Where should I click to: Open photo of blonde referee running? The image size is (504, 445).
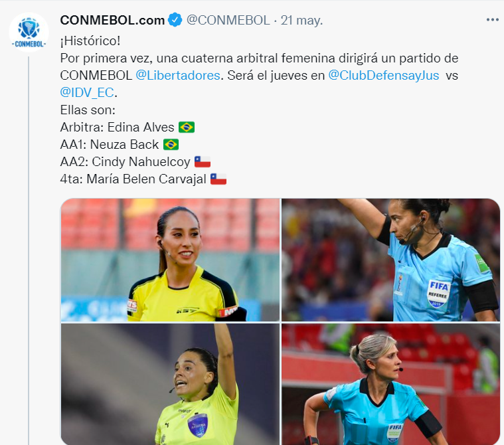390,385
